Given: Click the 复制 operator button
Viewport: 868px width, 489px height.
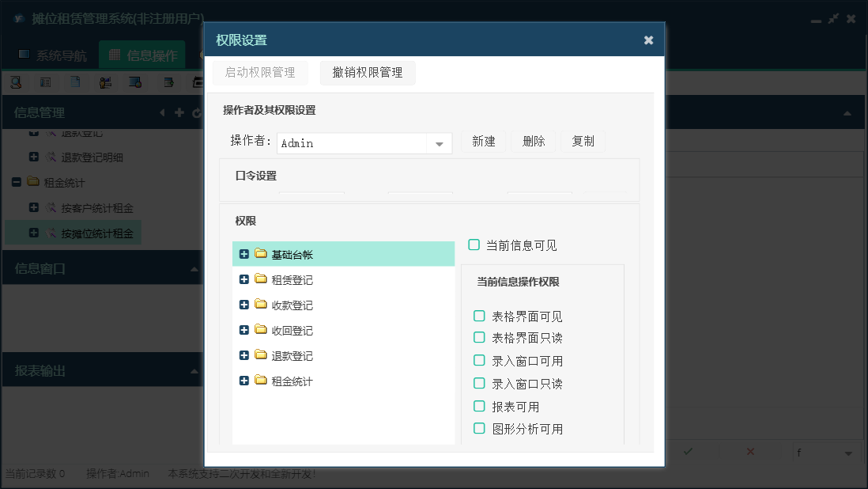Looking at the screenshot, I should click(583, 142).
